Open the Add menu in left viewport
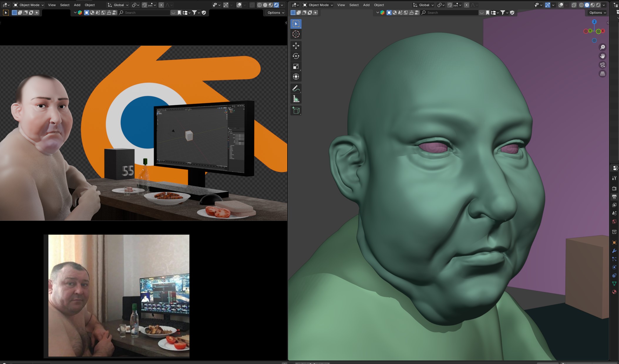The height and width of the screenshot is (364, 619). pos(77,5)
